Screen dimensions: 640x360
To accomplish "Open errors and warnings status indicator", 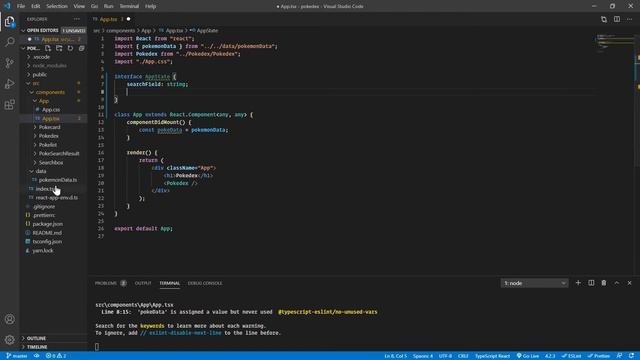I will point(56,356).
